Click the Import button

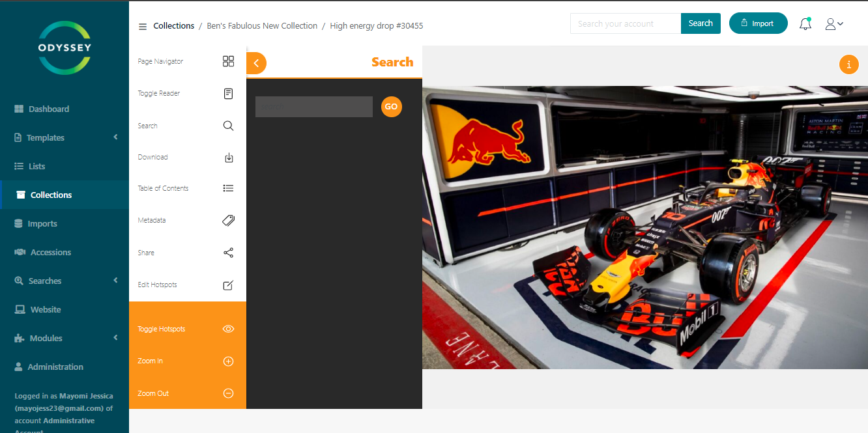click(x=758, y=23)
